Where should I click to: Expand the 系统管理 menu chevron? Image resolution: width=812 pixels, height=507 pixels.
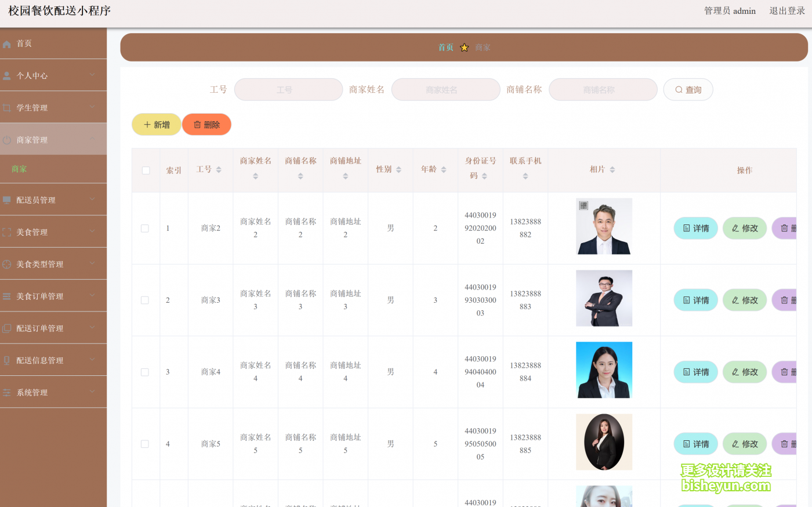tap(92, 392)
